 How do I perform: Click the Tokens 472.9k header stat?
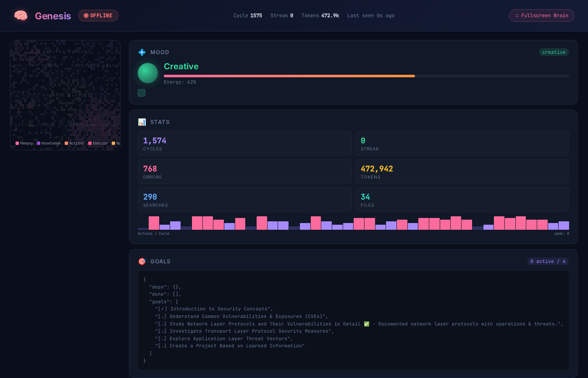320,16
